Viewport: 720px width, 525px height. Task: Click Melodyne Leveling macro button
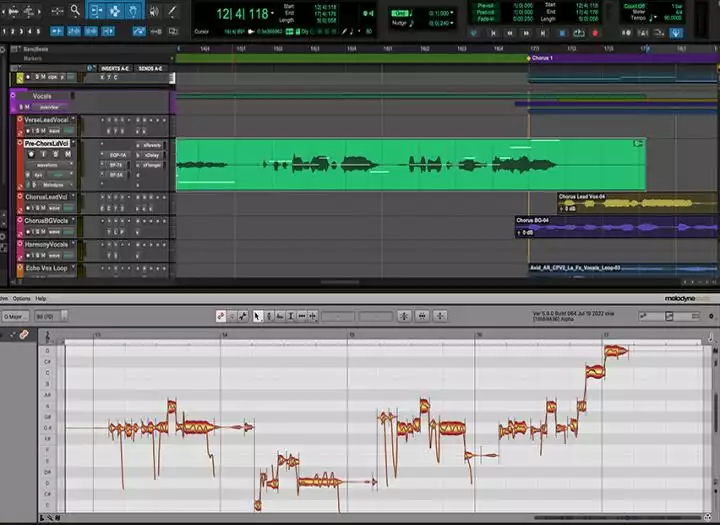click(x=440, y=316)
